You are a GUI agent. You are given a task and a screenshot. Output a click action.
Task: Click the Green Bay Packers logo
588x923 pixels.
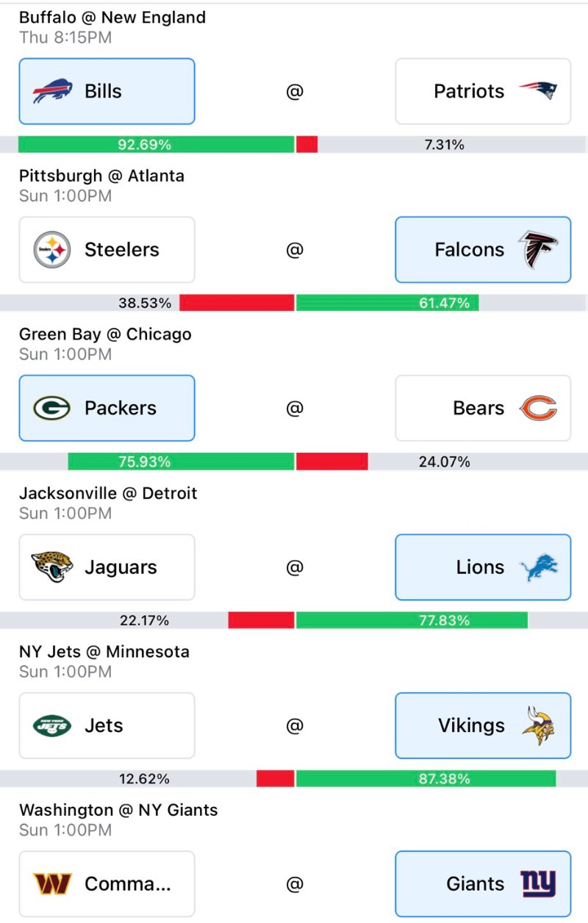coord(52,408)
